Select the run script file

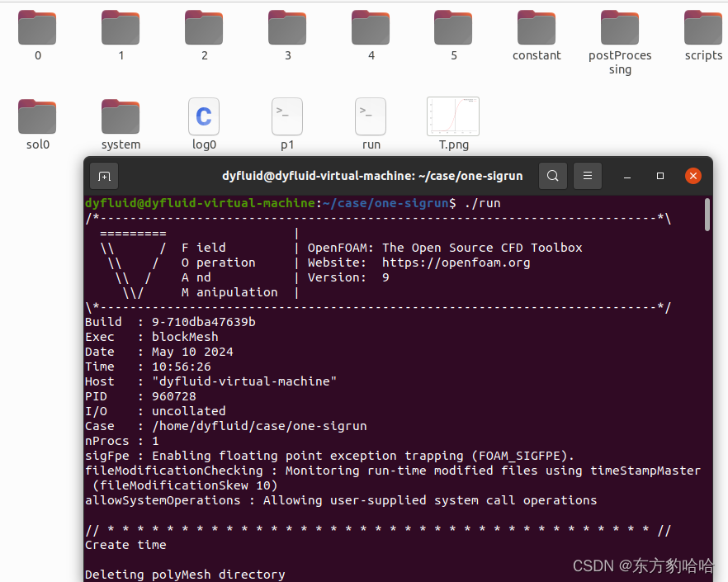tap(371, 116)
